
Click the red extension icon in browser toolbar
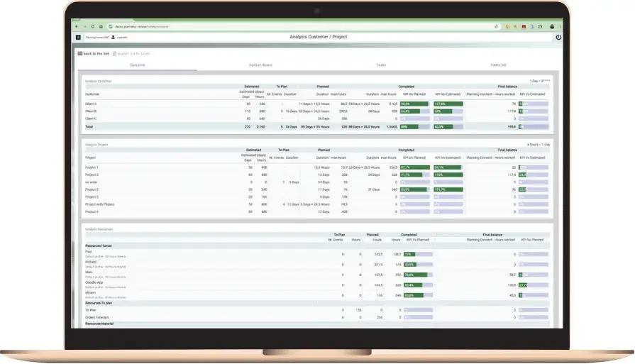[524, 27]
